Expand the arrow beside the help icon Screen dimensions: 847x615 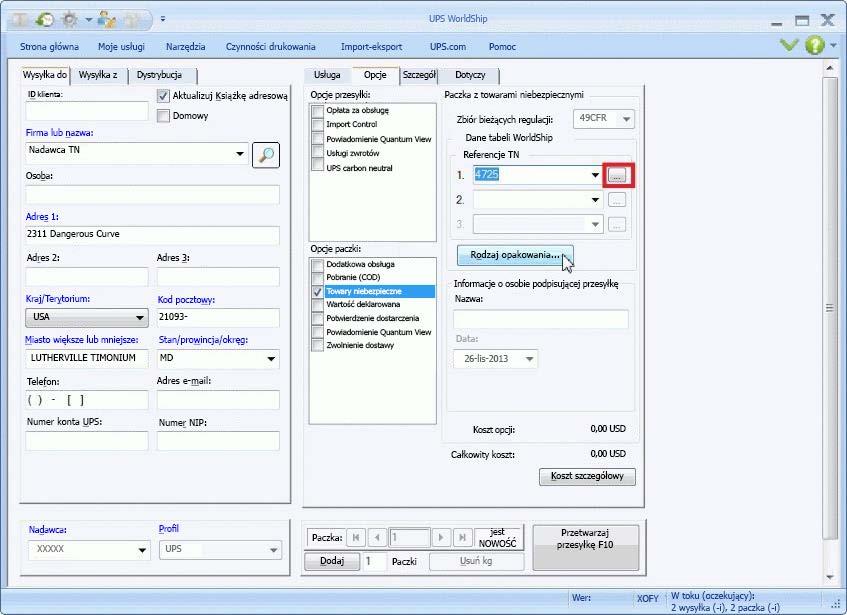[x=833, y=45]
